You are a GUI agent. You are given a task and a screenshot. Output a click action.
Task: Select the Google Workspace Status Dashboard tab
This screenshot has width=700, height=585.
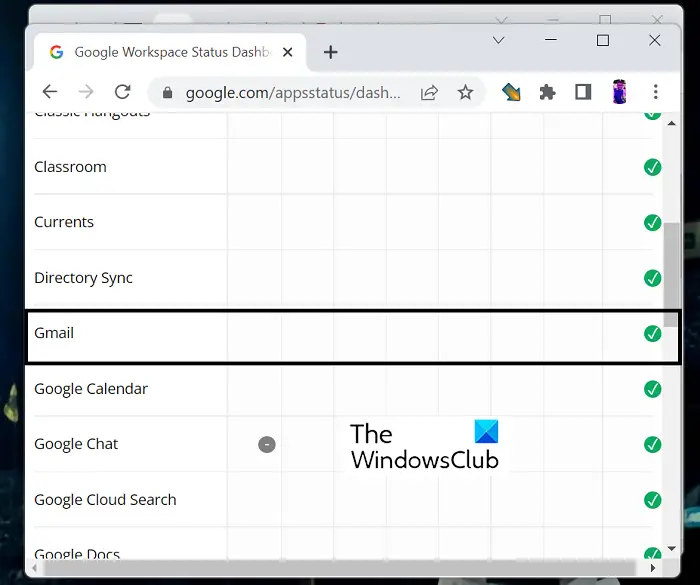(x=170, y=52)
